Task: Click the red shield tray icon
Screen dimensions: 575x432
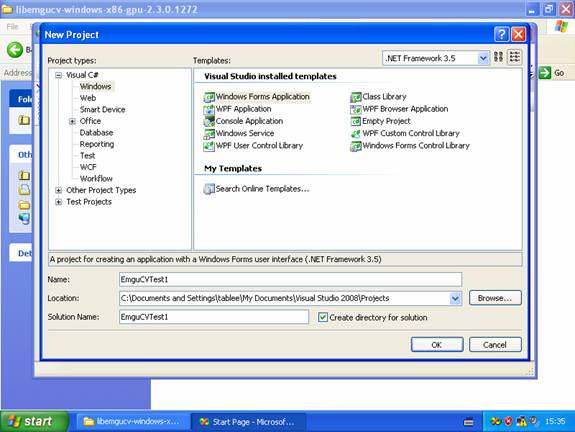Action: 508,421
